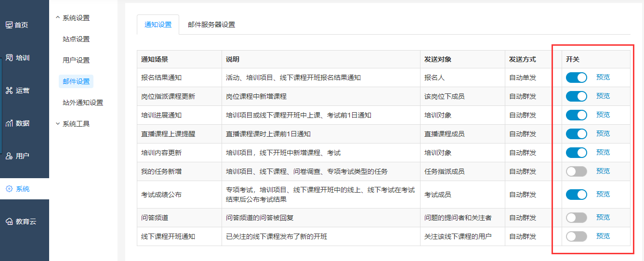Click the 用户 user icon in sidebar

pos(9,156)
